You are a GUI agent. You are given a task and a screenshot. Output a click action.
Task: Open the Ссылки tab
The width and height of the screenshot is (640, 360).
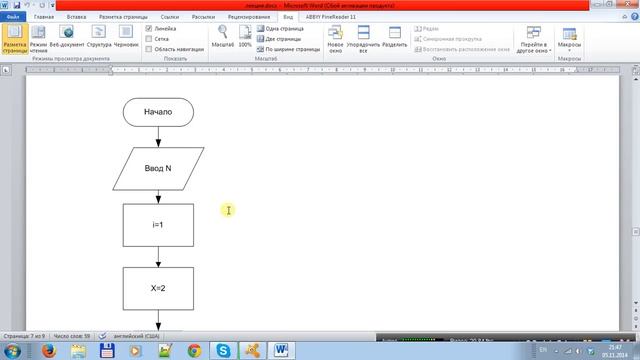[170, 17]
